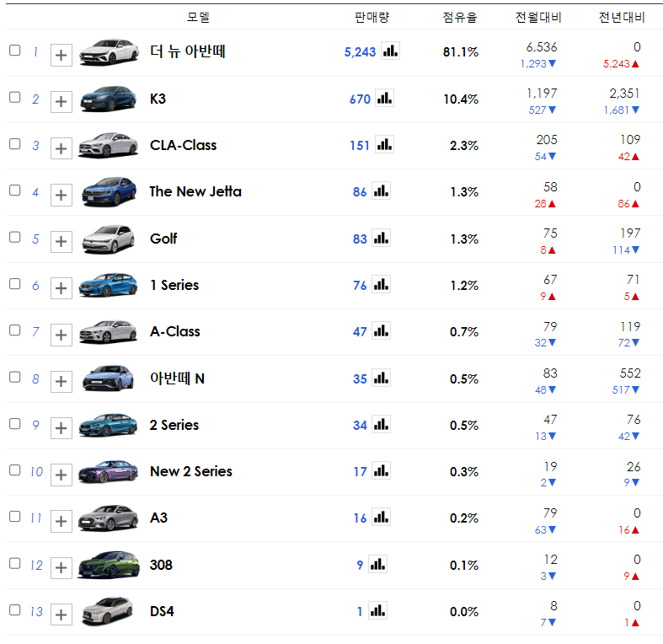Expand 아반떼 N plus button
Viewport: 663px width, 644px height.
(x=61, y=382)
